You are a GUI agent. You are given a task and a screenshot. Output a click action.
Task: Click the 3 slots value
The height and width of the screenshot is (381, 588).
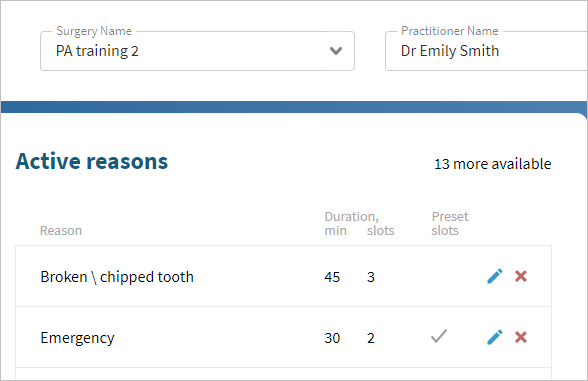370,277
